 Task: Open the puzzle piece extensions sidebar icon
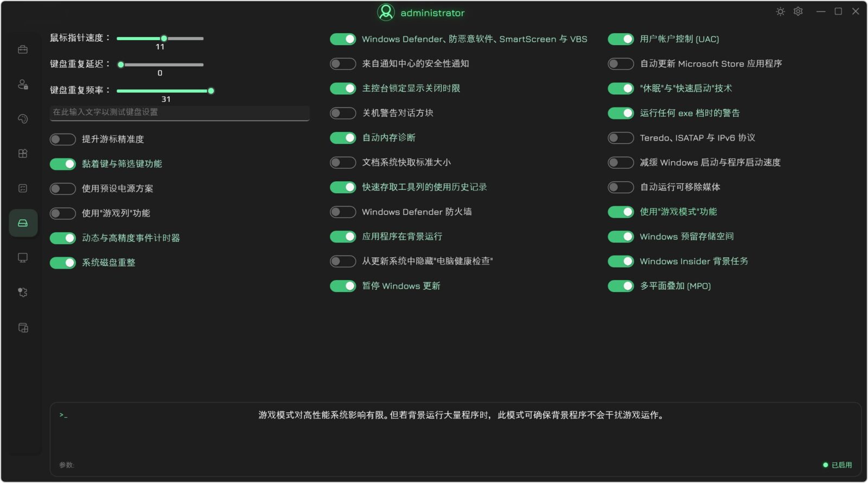point(23,293)
